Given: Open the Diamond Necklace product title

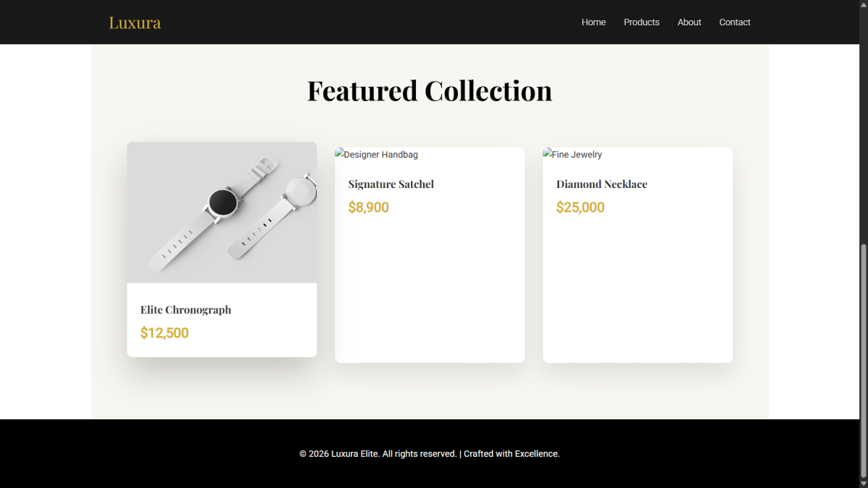Looking at the screenshot, I should coord(602,184).
